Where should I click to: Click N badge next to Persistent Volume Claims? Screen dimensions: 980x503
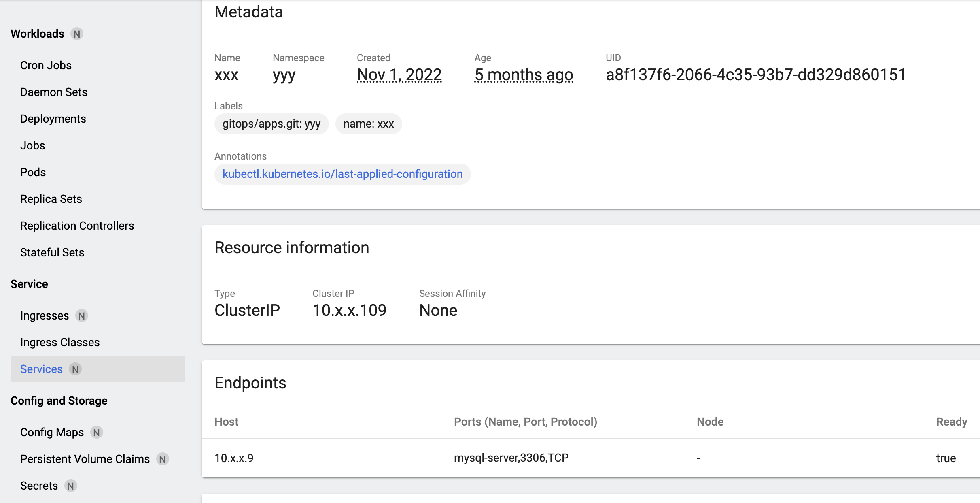pos(162,459)
